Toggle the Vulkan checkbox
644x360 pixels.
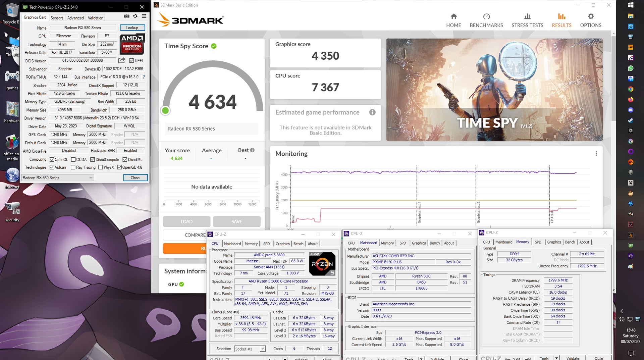pos(52,167)
